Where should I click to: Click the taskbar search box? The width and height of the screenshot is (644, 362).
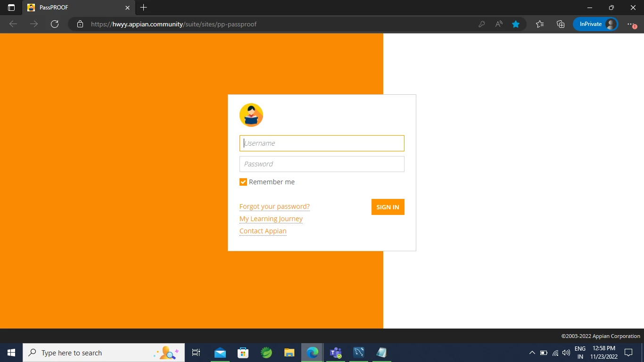tap(104, 353)
